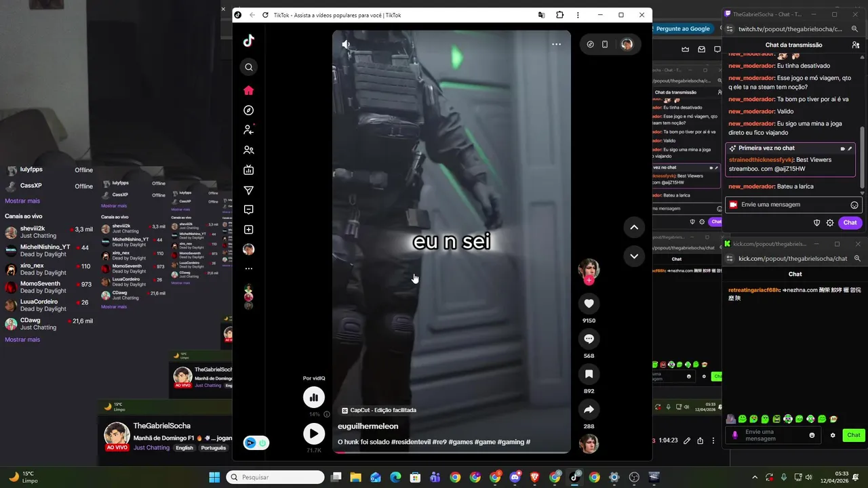868x488 pixels.
Task: Open the upload plus icon in sidebar
Action: [249, 230]
